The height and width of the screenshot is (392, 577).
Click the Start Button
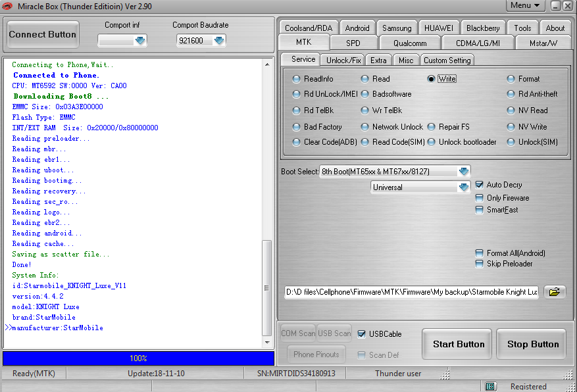457,344
